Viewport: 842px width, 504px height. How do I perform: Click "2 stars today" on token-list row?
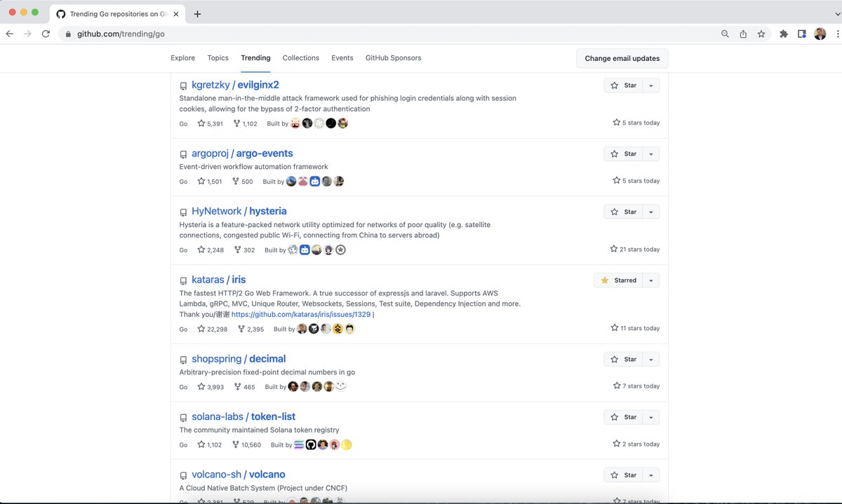click(x=636, y=444)
